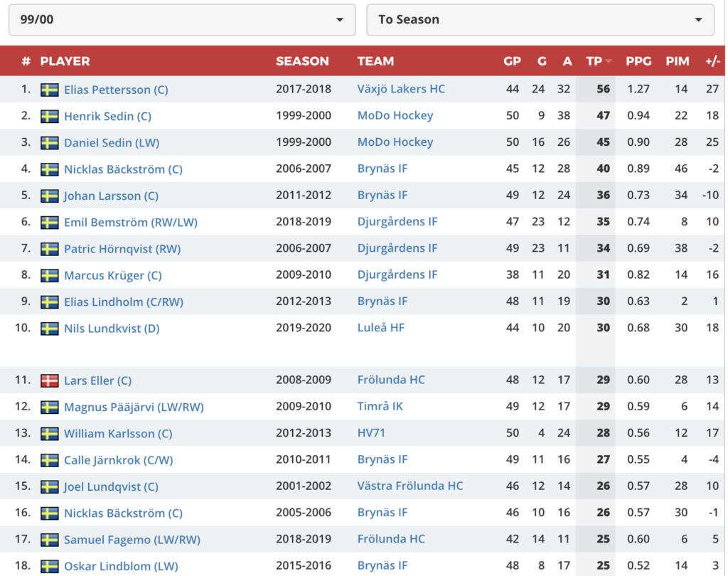
Task: Click flag icon next to Oskar Lindblom
Action: pyautogui.click(x=49, y=566)
